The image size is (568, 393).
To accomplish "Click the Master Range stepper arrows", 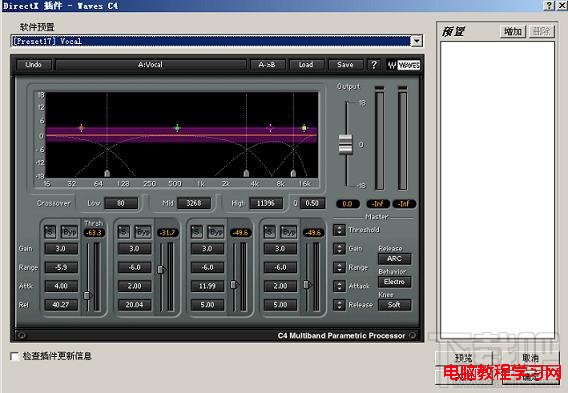I will coord(339,267).
